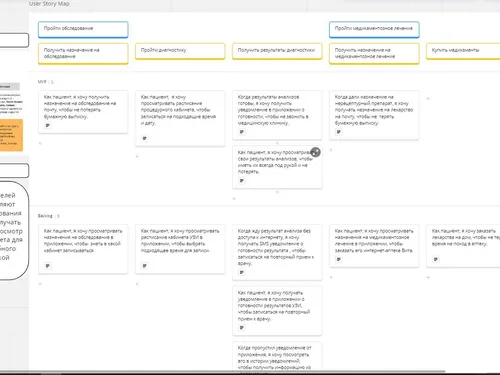
Task: Open description icon on 'нерецептурный препарат' card
Action: click(x=339, y=132)
